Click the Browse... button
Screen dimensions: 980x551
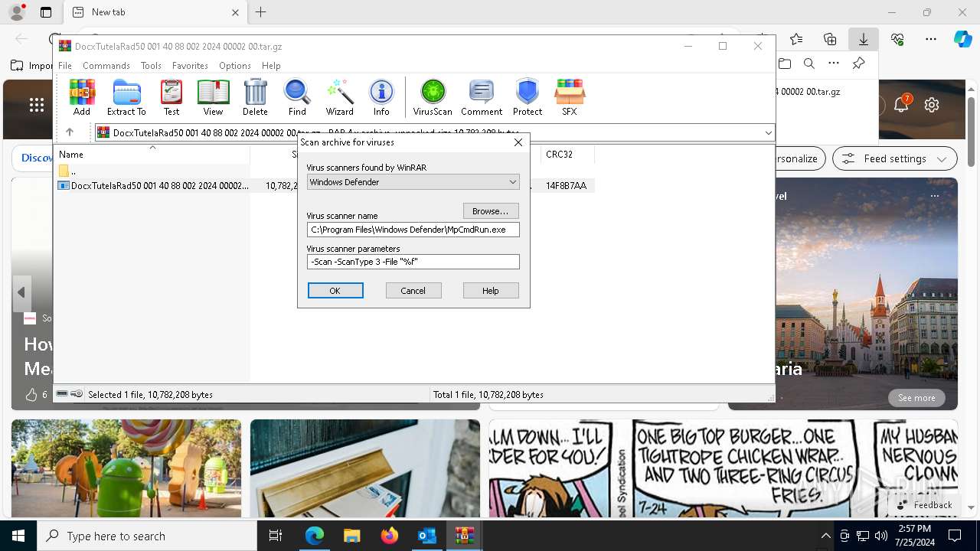tap(491, 210)
